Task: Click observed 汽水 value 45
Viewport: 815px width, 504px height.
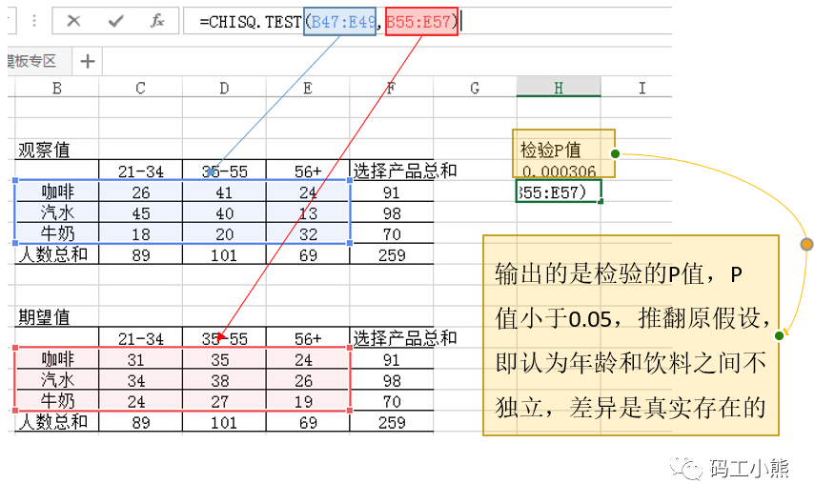Action: click(x=140, y=213)
